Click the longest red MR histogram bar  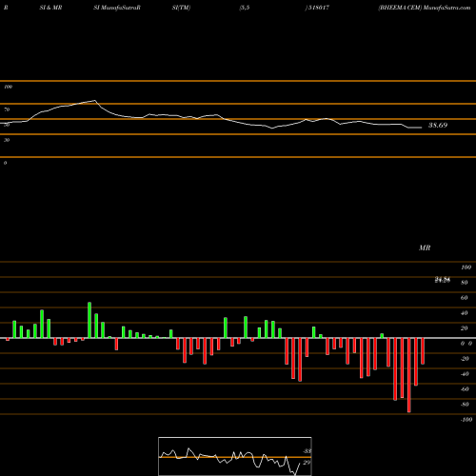pos(409,375)
